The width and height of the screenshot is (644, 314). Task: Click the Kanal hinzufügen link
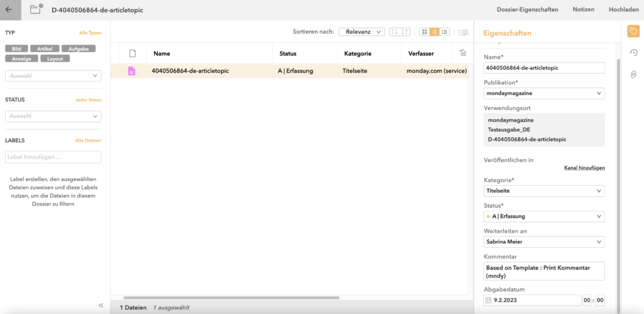(x=584, y=168)
